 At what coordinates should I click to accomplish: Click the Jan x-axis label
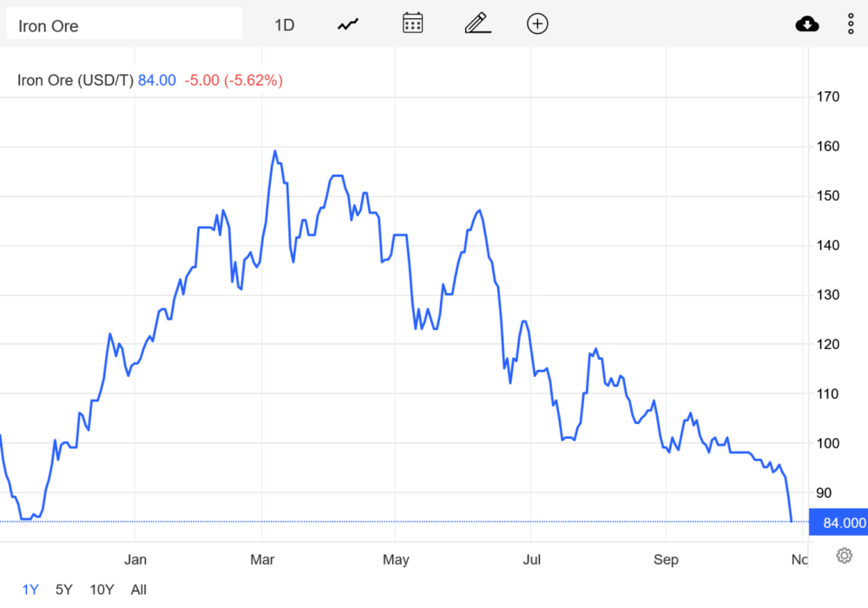[x=135, y=559]
